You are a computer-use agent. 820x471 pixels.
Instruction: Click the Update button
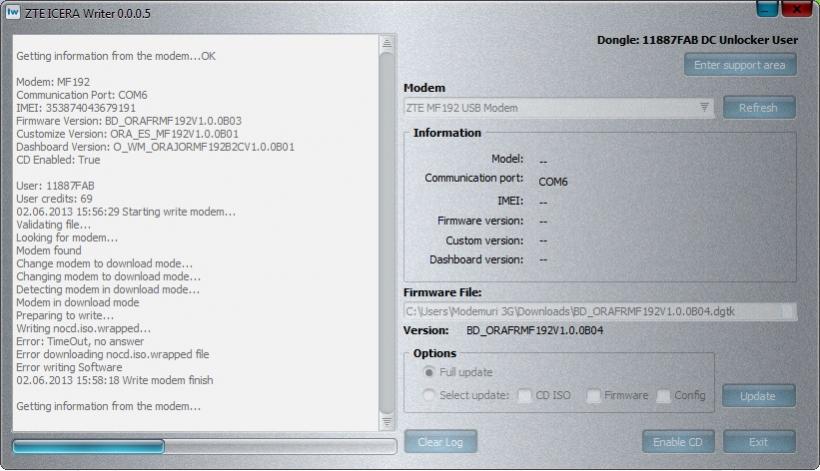click(759, 396)
